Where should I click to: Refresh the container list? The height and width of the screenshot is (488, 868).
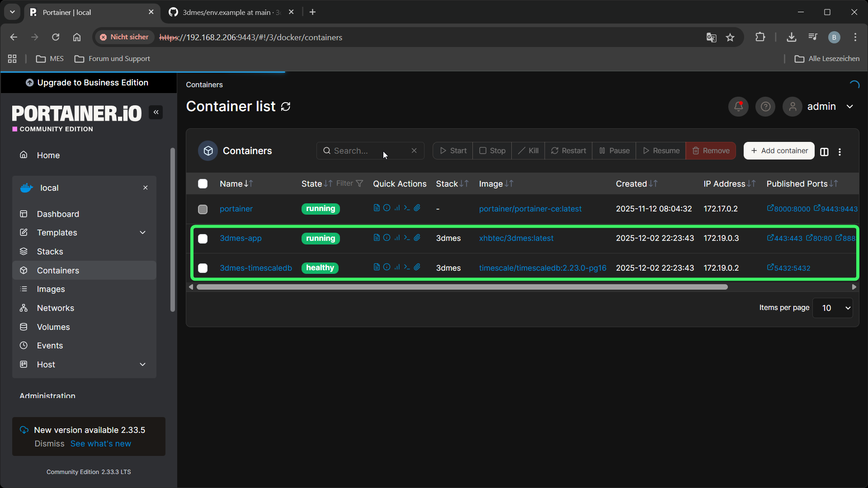(x=286, y=107)
